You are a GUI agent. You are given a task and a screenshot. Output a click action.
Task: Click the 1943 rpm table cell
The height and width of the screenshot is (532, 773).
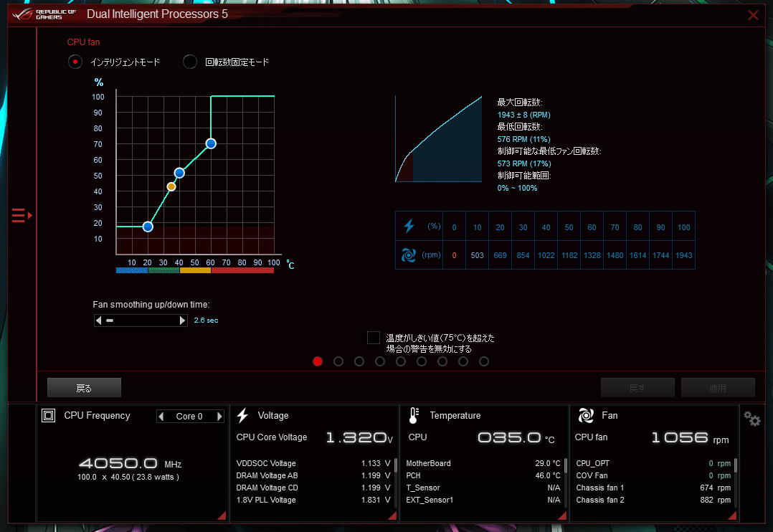click(x=684, y=255)
